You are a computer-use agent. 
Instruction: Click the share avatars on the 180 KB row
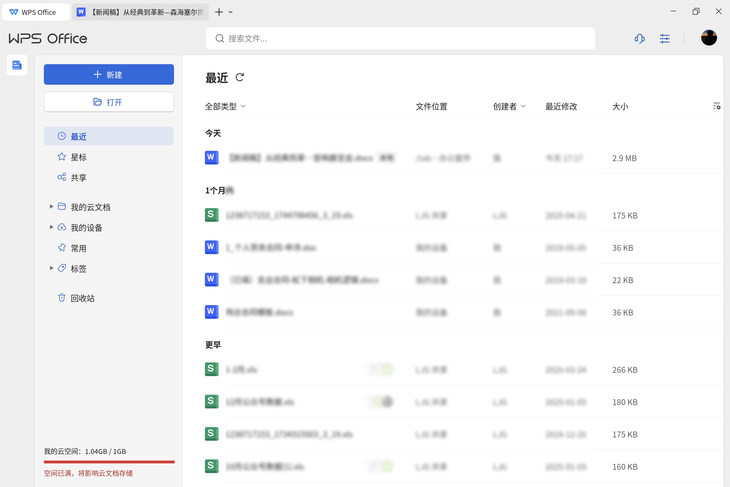pyautogui.click(x=381, y=401)
